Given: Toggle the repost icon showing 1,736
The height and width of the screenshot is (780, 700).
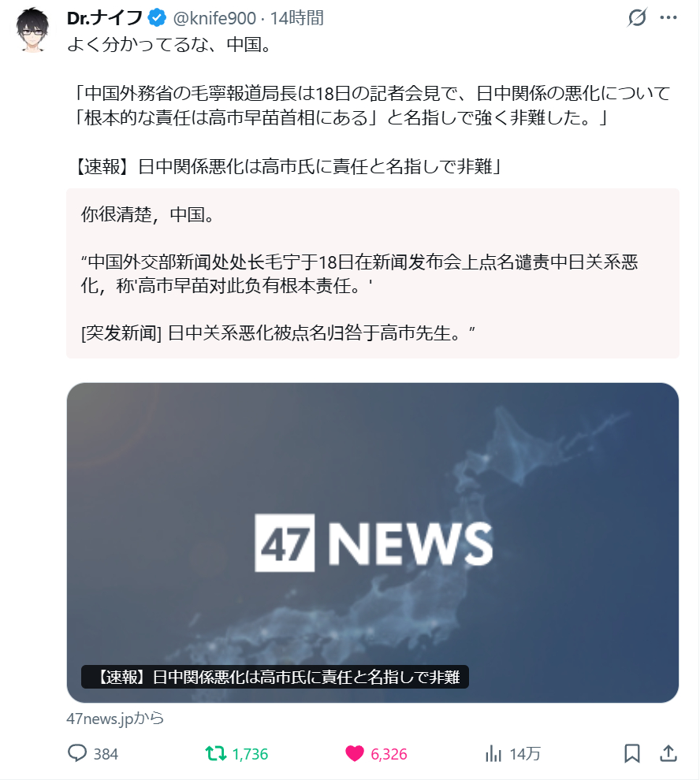Looking at the screenshot, I should tap(215, 753).
